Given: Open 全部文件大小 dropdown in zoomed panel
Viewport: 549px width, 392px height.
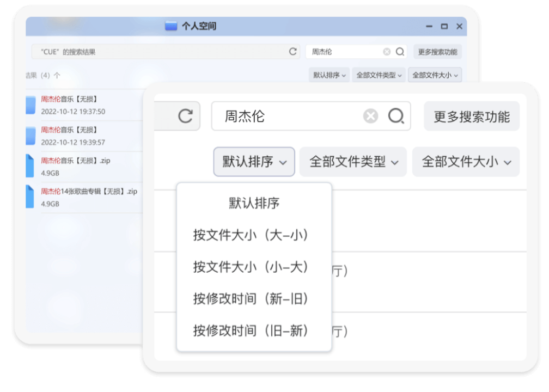Looking at the screenshot, I should point(466,162).
